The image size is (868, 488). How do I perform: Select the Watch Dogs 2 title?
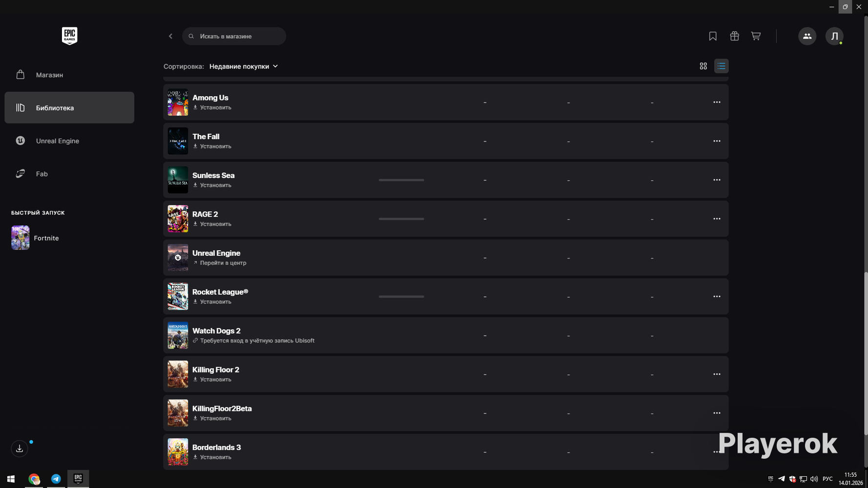point(216,331)
